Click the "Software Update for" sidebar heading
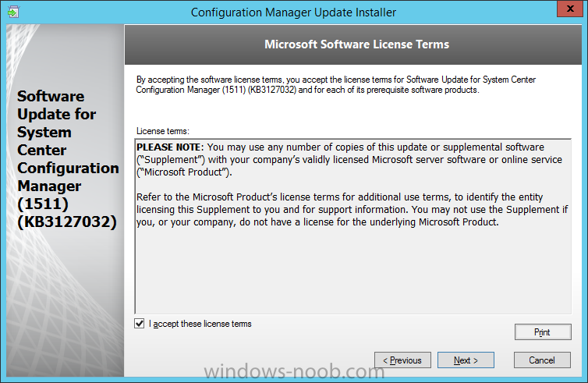Viewport: 588px width, 383px height. point(57,105)
